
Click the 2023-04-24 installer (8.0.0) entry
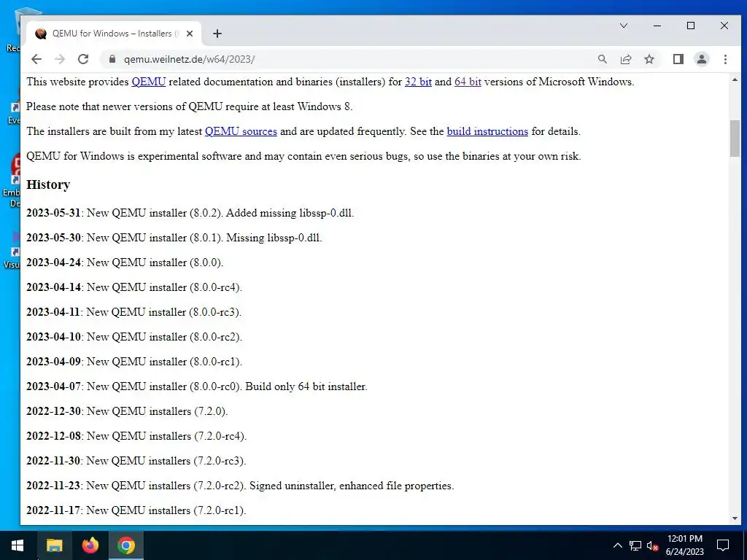click(x=125, y=262)
